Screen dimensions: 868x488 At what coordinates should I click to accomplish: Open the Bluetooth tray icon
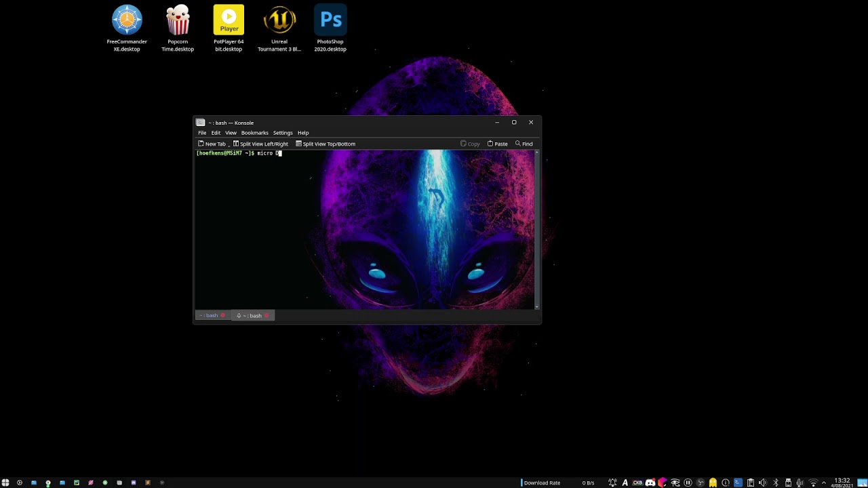[x=776, y=483]
